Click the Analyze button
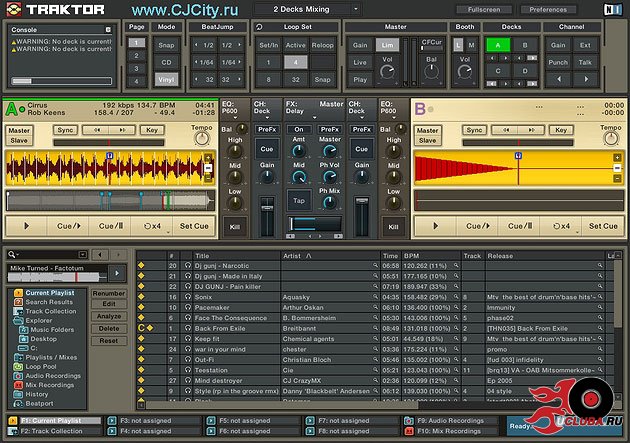The height and width of the screenshot is (443, 630). tap(109, 316)
